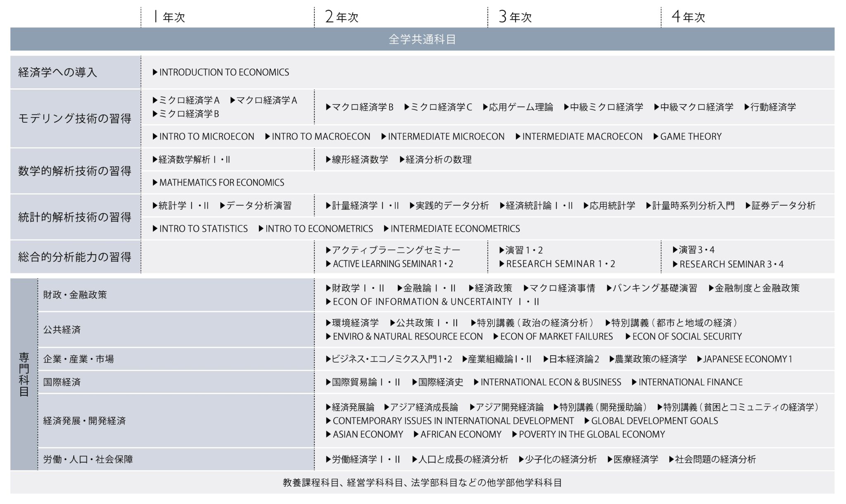Select マクロ経済学A course entry

tap(264, 100)
